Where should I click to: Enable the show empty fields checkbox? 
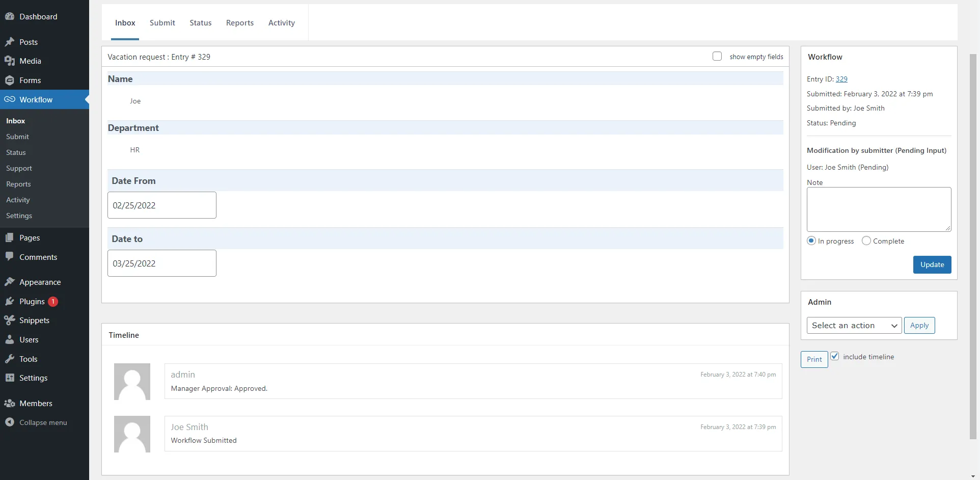(x=717, y=56)
